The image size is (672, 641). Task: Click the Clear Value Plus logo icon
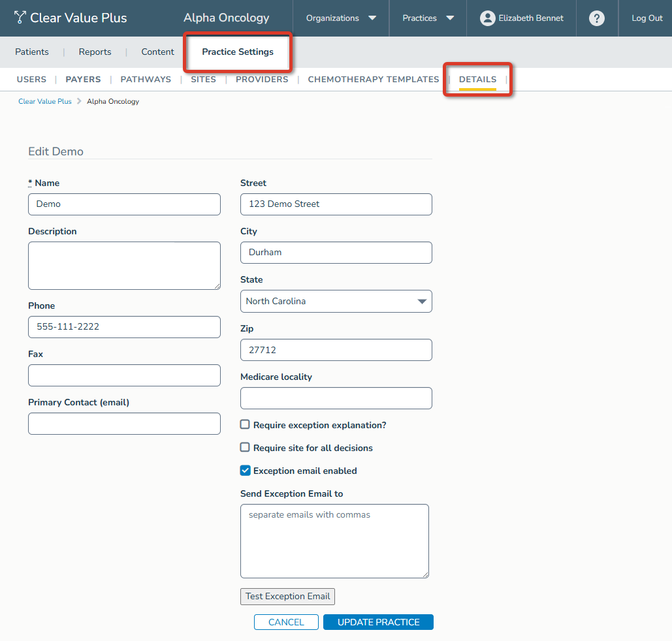point(21,18)
